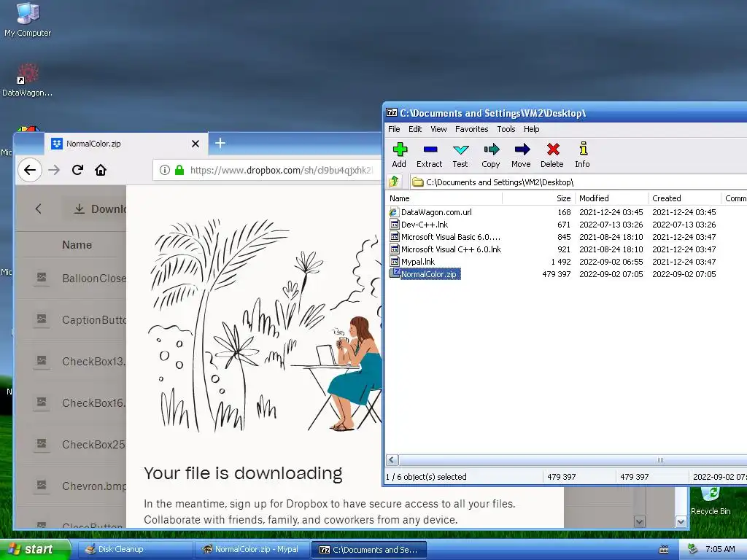Open the Help menu in 7-Zip
Screen dimensions: 747x560
tap(532, 129)
